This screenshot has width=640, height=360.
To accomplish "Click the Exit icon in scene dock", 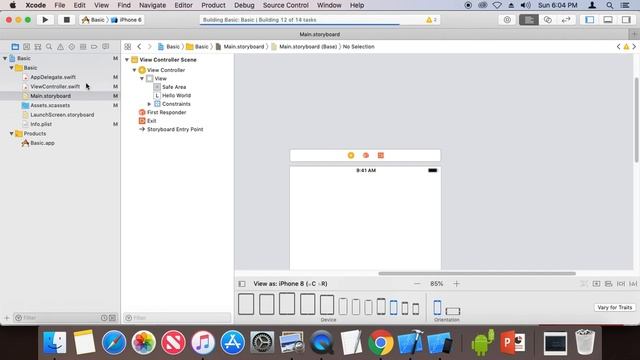I will (380, 155).
